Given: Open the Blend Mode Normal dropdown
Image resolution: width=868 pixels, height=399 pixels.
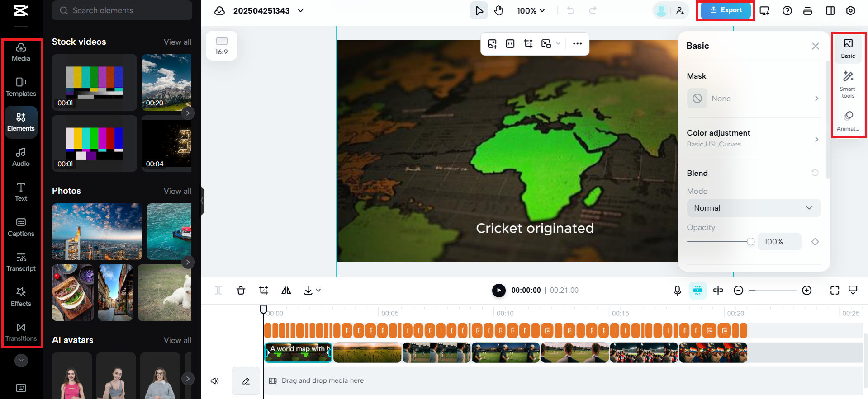Looking at the screenshot, I should [x=754, y=208].
